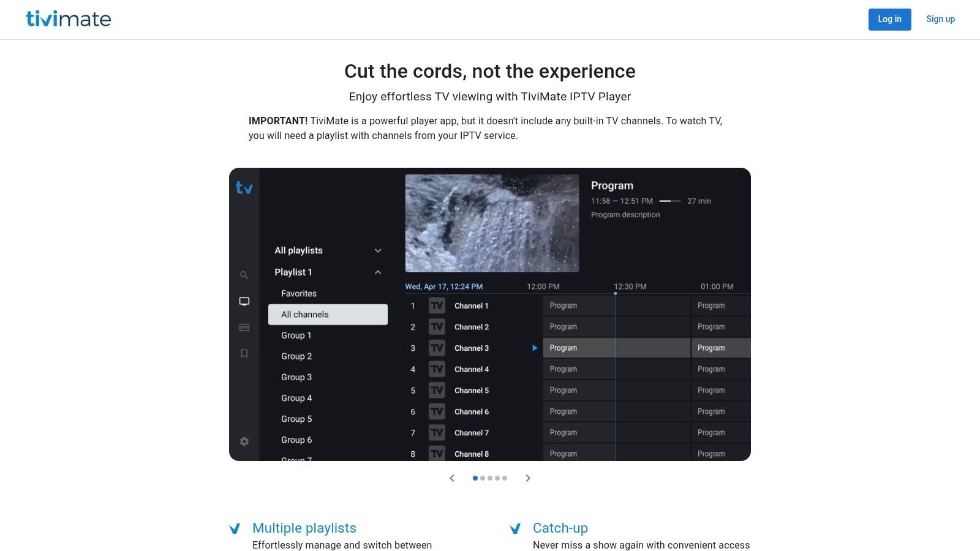
Task: Click the Wed, Apr 17, 12:24 PM date
Action: tap(444, 287)
